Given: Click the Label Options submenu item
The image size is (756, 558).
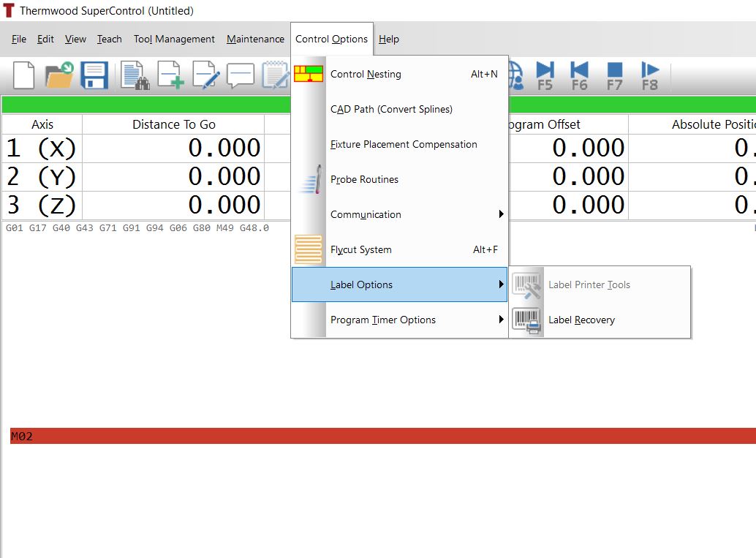Looking at the screenshot, I should (400, 284).
